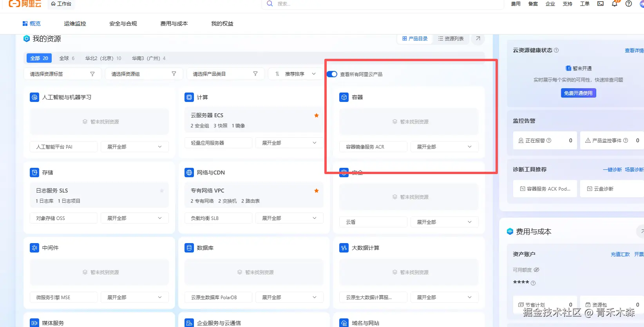Expand 展开全部 under 计算
Viewport: 644px width, 327px height.
click(x=289, y=143)
